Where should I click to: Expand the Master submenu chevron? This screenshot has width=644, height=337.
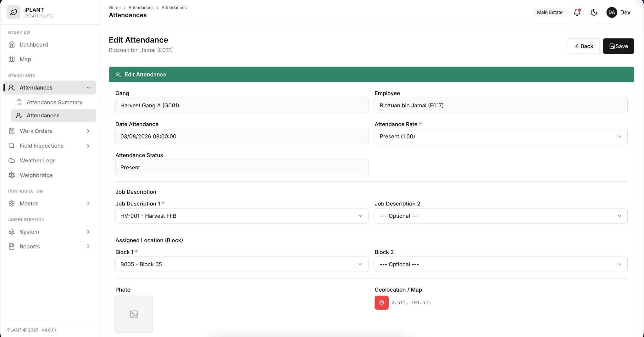88,203
